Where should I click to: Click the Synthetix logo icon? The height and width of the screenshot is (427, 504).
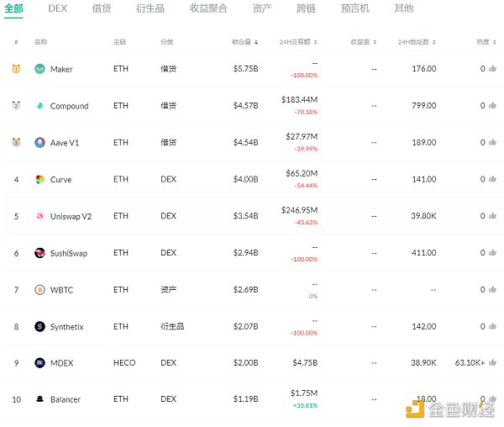tap(40, 327)
